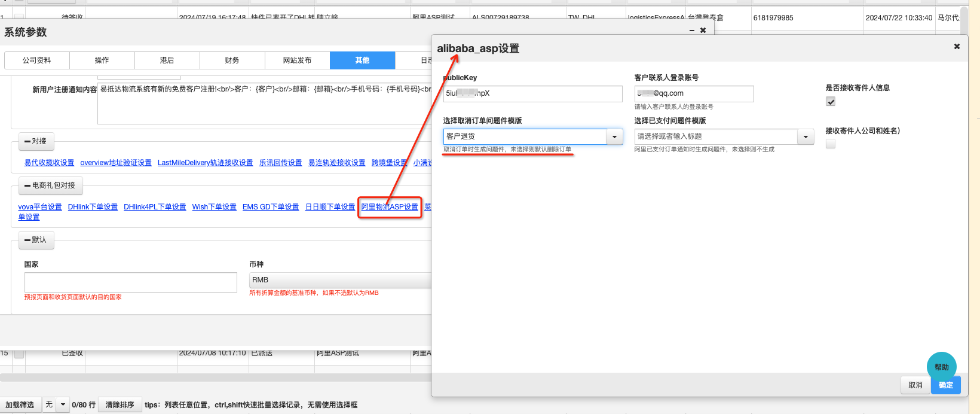980x414 pixels.
Task: Click the publicKey input field
Action: [x=532, y=94]
